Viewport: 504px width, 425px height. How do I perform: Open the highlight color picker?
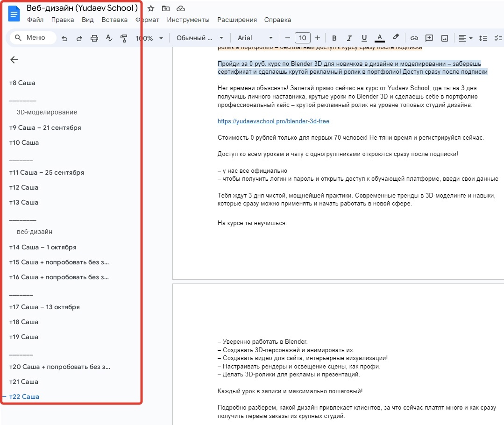point(395,38)
